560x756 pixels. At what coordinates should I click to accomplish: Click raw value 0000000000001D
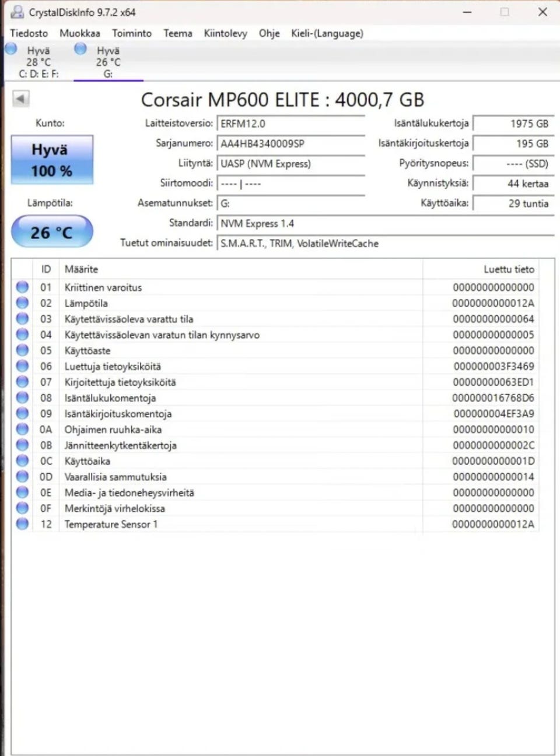click(494, 460)
